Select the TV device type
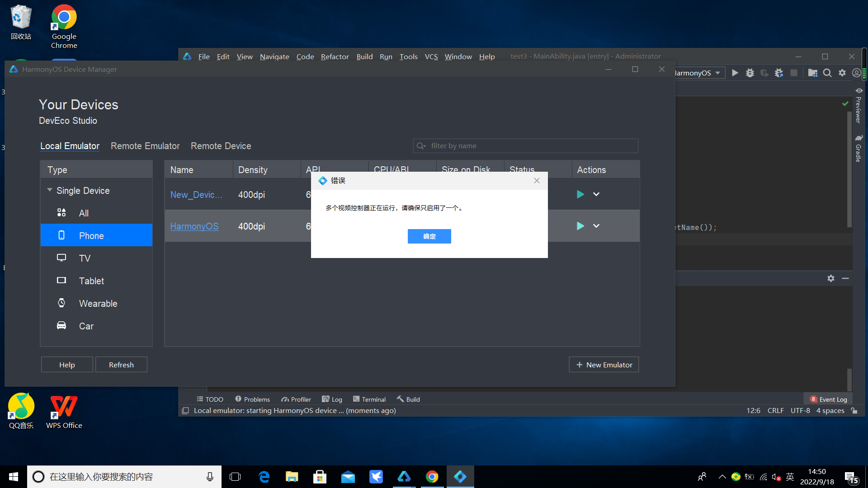Viewport: 868px width, 488px height. [x=96, y=258]
